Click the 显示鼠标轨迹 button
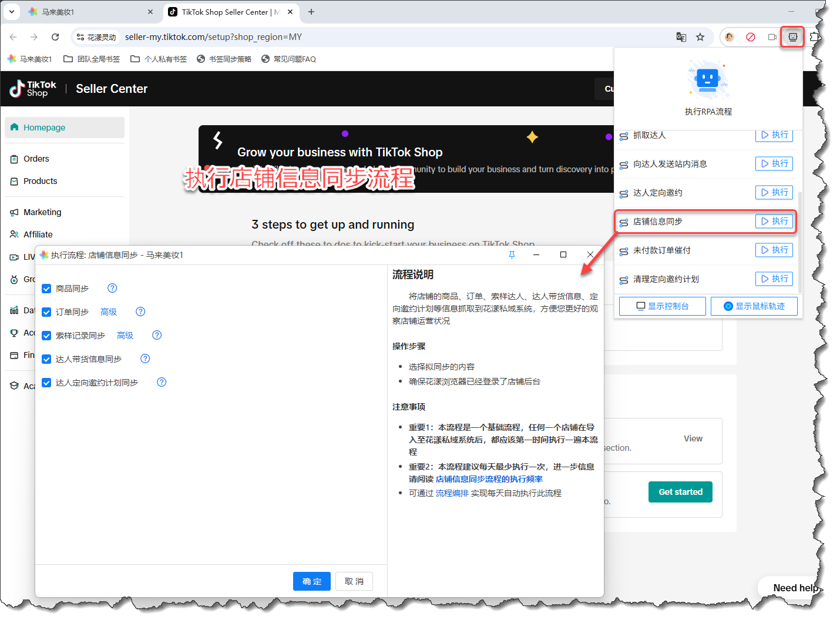 click(x=754, y=306)
